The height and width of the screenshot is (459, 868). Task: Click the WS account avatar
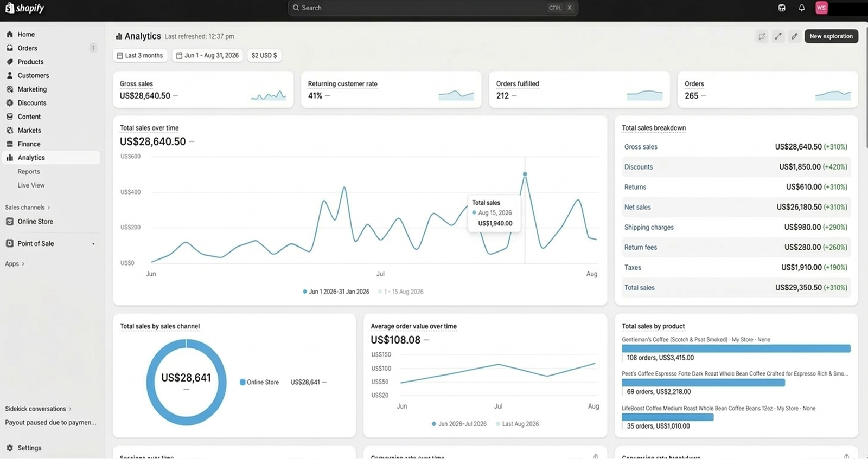click(821, 8)
